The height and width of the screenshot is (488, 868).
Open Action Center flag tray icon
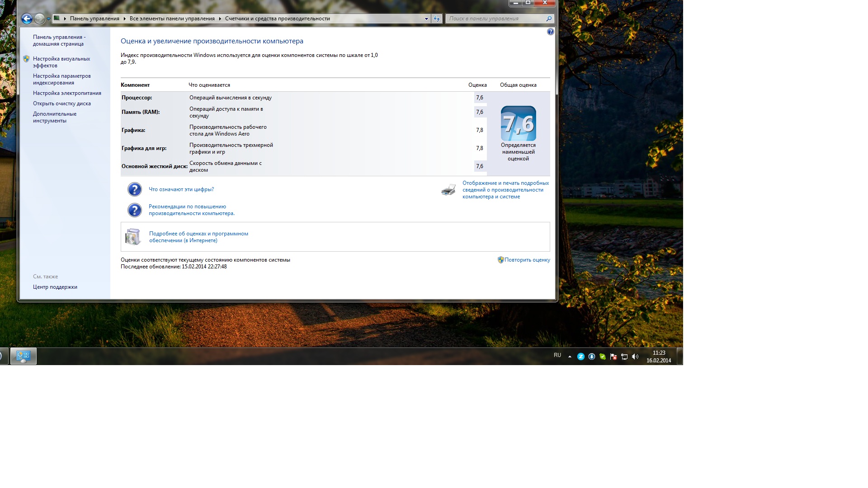coord(613,357)
